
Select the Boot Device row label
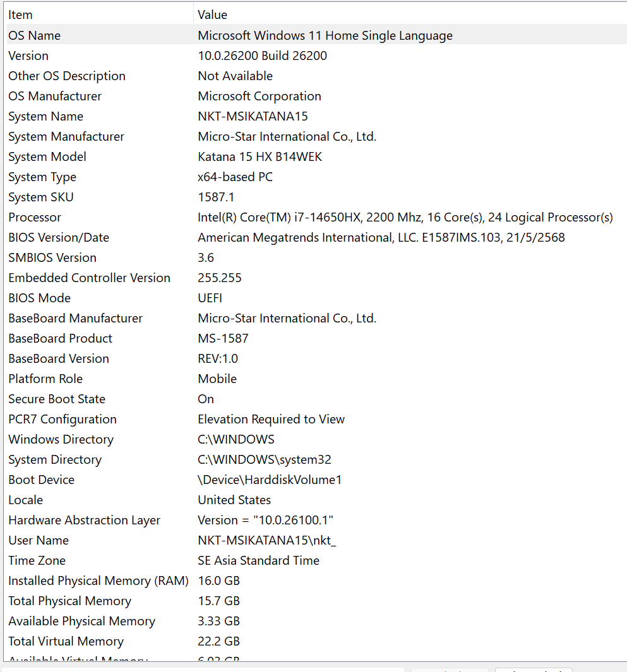coord(41,480)
